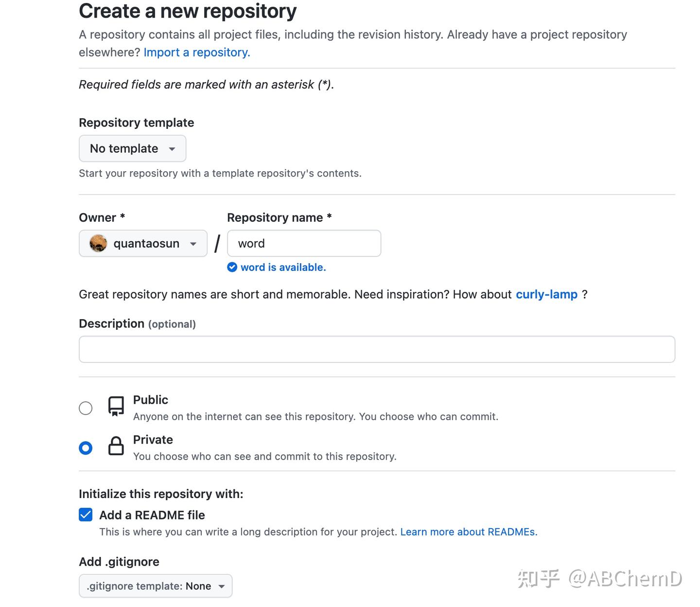Click the lock icon beside Private option
Screen dimensions: 700x607
pos(115,447)
